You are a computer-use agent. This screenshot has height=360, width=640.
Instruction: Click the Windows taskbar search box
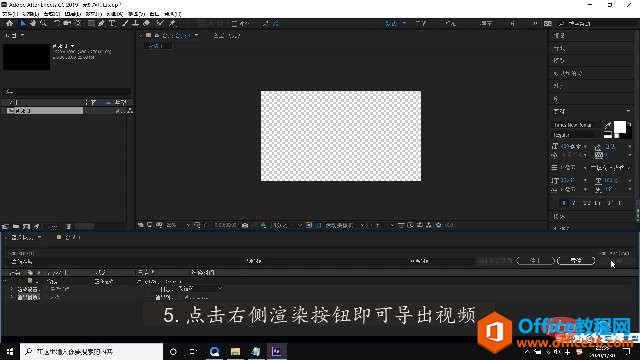point(91,351)
